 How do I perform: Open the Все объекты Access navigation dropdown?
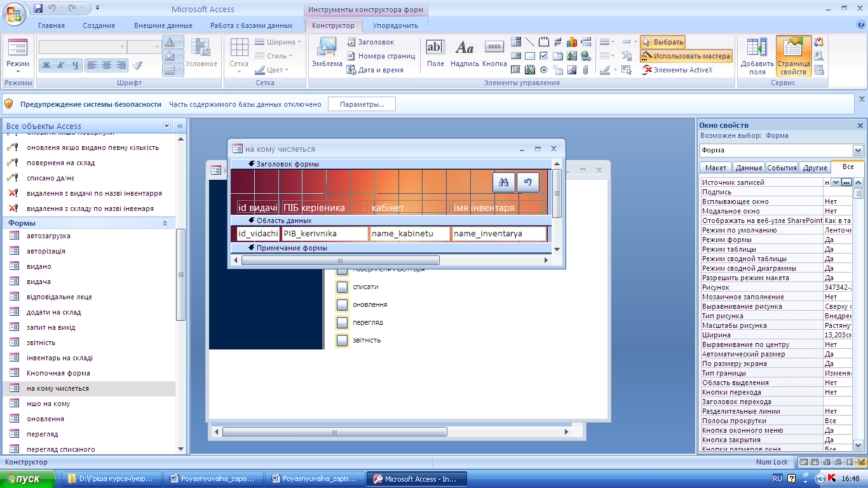[x=167, y=126]
